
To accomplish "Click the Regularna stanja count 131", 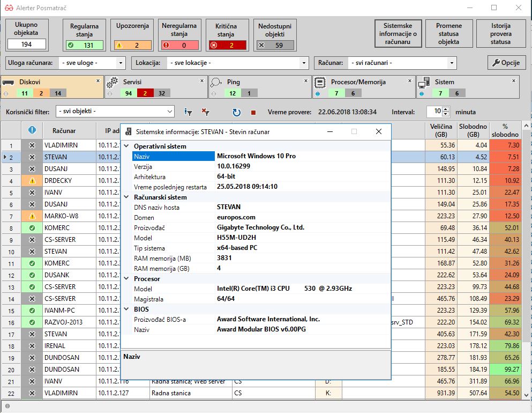I will tap(85, 45).
